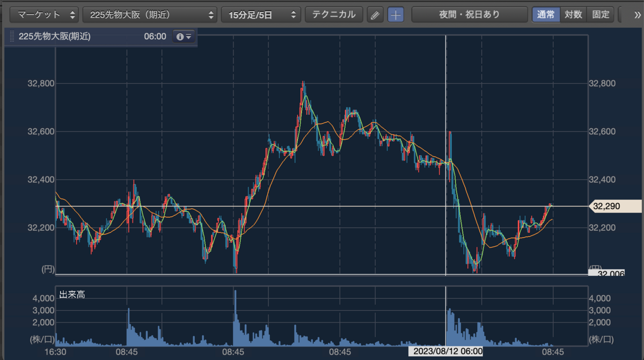Click the 2023/08/12 06:00 date marker

pos(447,351)
